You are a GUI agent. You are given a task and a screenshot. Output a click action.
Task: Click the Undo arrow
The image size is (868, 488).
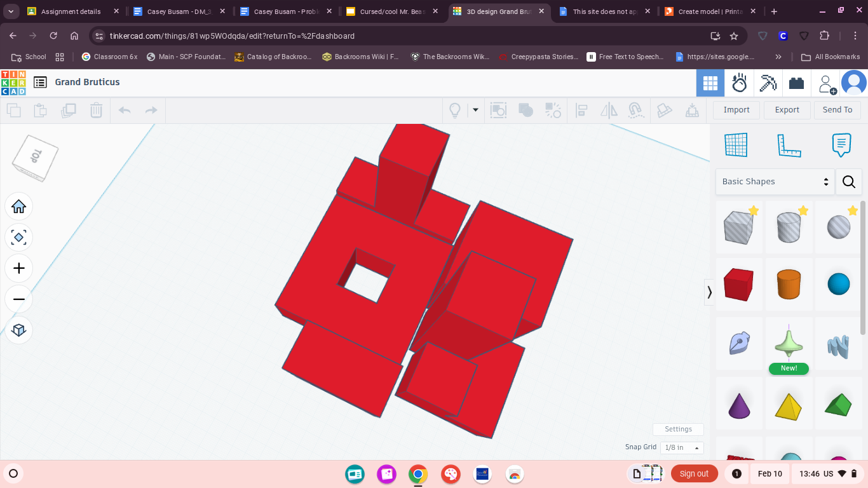tap(125, 110)
